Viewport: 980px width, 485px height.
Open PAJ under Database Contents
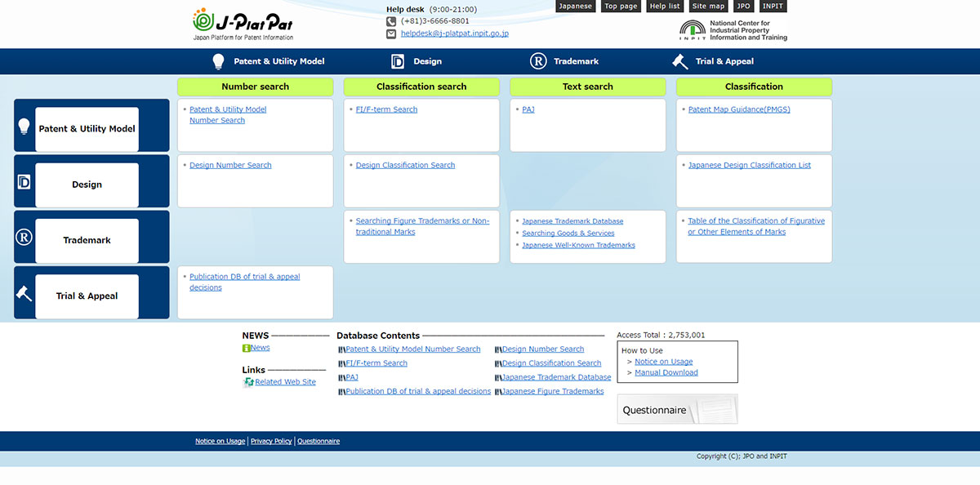click(351, 378)
